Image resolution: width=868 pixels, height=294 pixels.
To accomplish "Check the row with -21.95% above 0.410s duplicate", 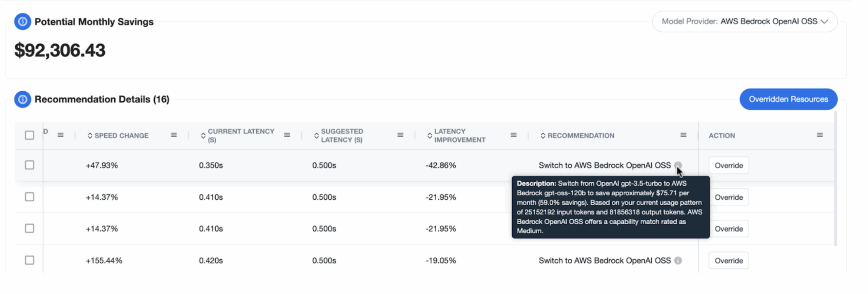I will click(29, 197).
